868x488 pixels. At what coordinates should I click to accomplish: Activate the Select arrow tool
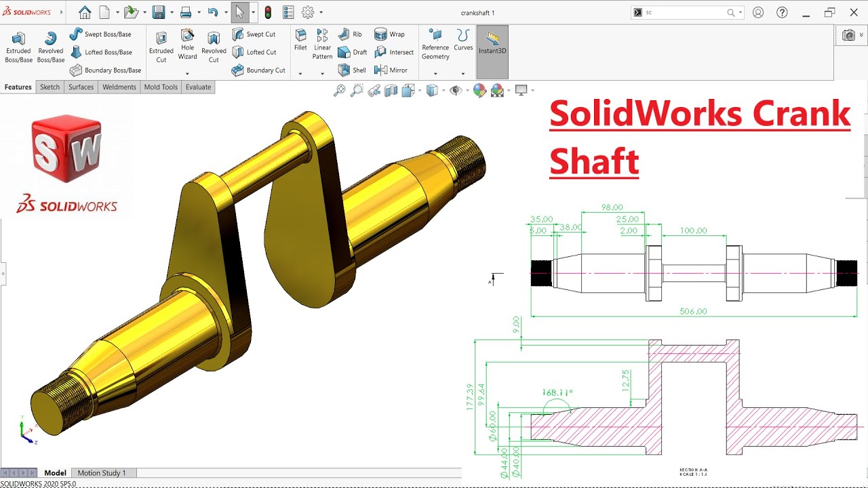tap(239, 12)
